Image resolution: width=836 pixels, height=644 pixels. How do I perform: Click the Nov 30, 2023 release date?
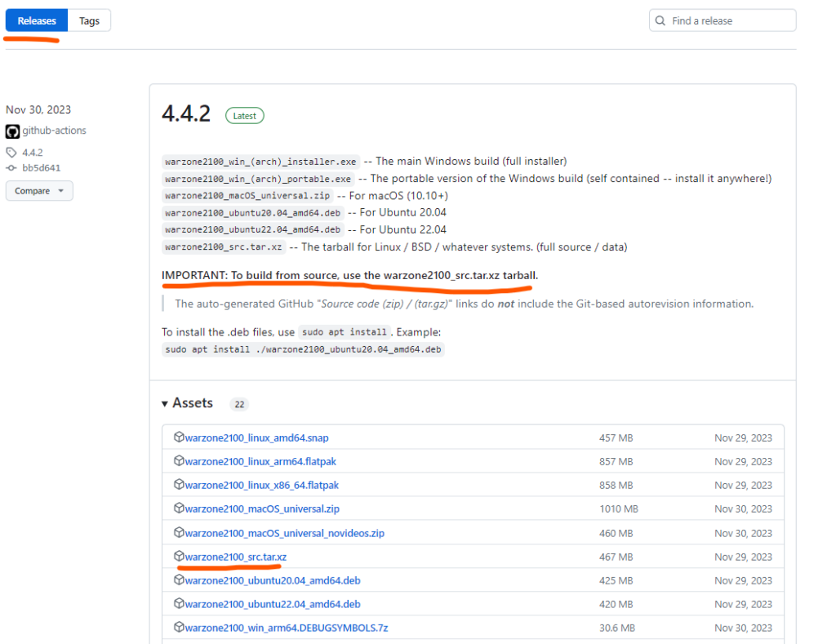coord(38,110)
